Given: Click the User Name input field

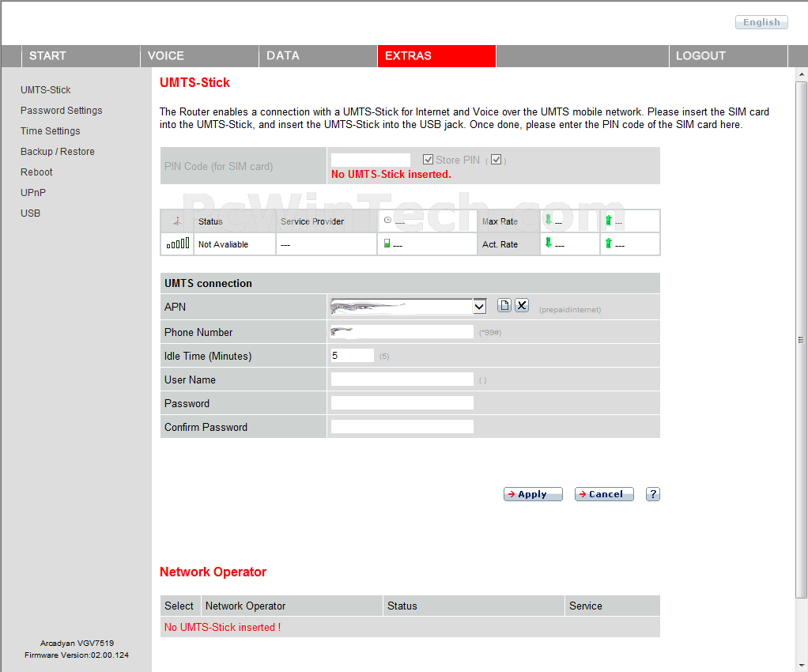Looking at the screenshot, I should pyautogui.click(x=402, y=379).
